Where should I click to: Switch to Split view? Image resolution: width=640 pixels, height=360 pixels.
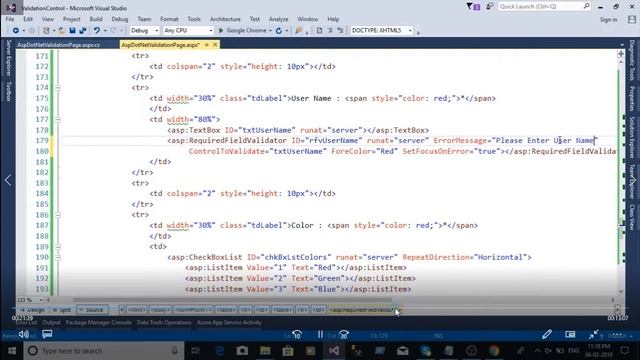[x=62, y=310]
